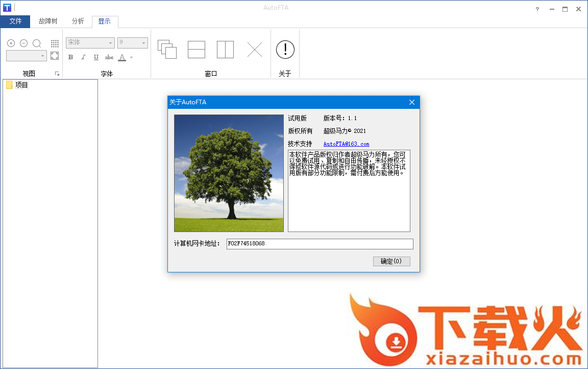Click the AutoFTA app logo icon

[x=7, y=8]
